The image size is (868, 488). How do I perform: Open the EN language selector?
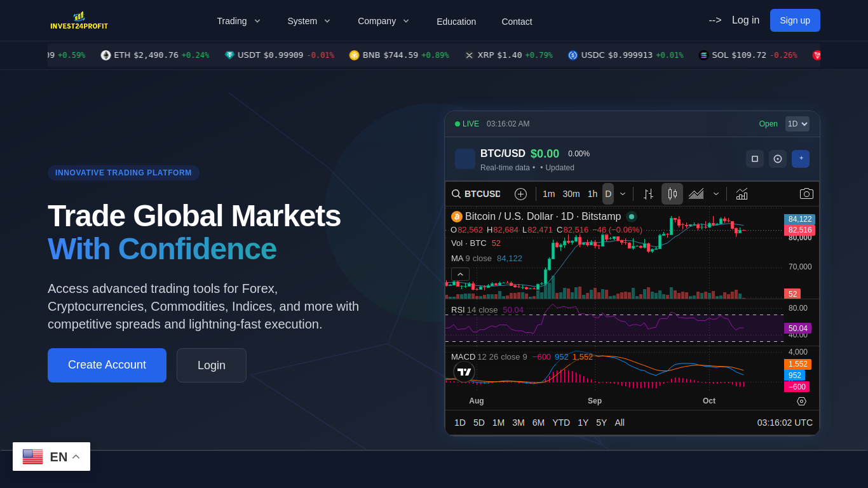tap(51, 457)
